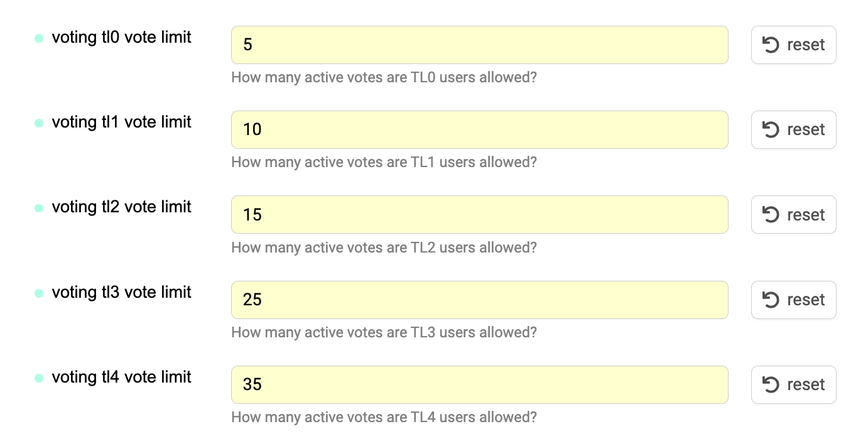Click the TL4 users allowed description text
The image size is (868, 446).
pos(384,417)
